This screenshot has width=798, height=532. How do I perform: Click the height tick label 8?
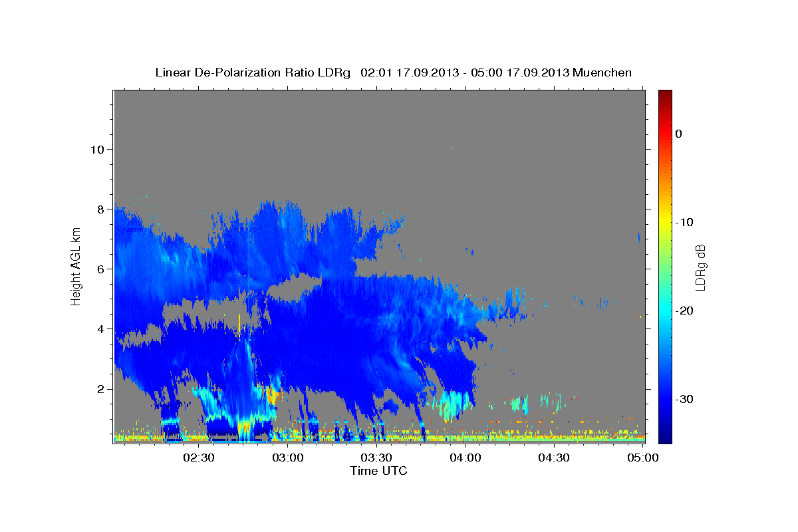[x=100, y=209]
